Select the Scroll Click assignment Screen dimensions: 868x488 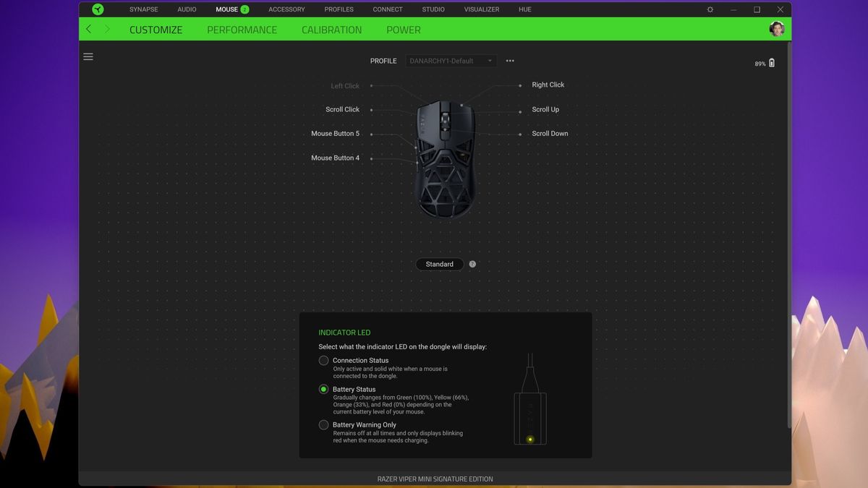pyautogui.click(x=342, y=109)
